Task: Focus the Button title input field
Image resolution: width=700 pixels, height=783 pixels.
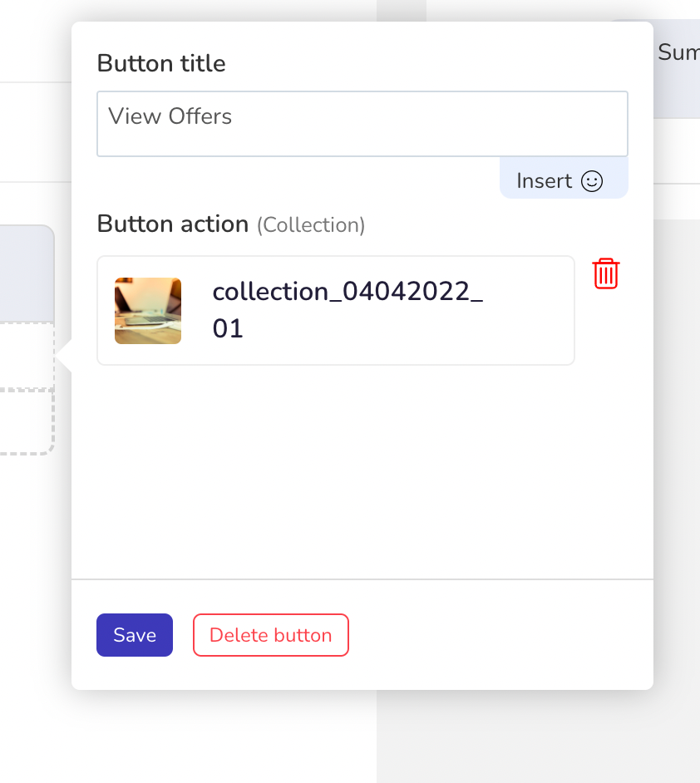Action: 362,124
